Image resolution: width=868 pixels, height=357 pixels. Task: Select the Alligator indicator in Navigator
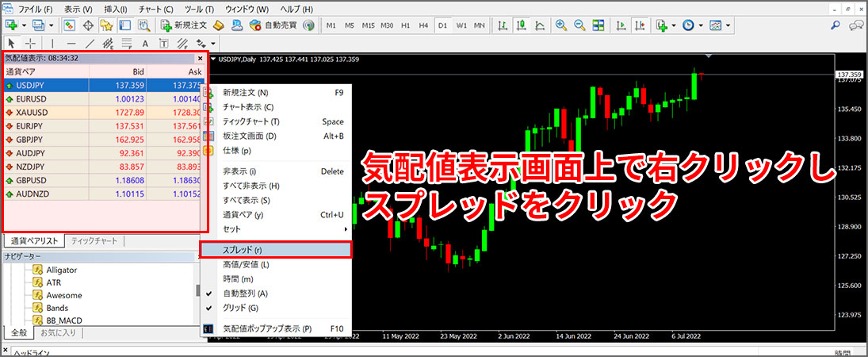[62, 270]
